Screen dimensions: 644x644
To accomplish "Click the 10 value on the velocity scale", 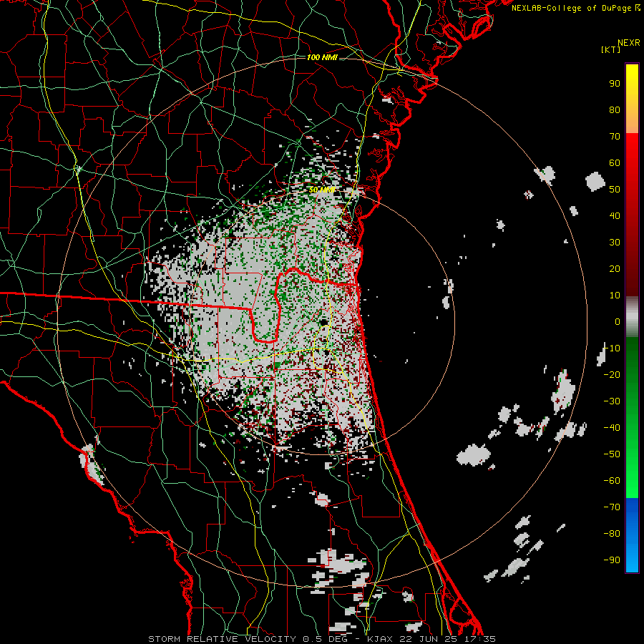I will click(x=615, y=296).
